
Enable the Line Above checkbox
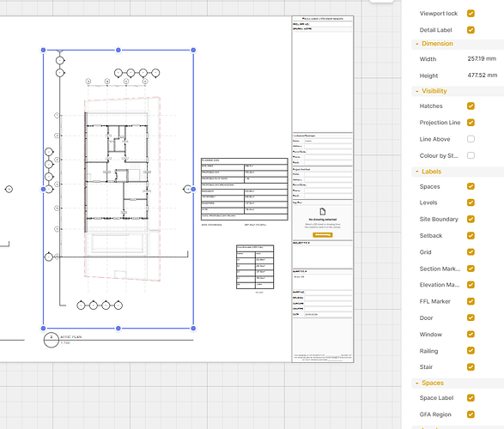471,139
